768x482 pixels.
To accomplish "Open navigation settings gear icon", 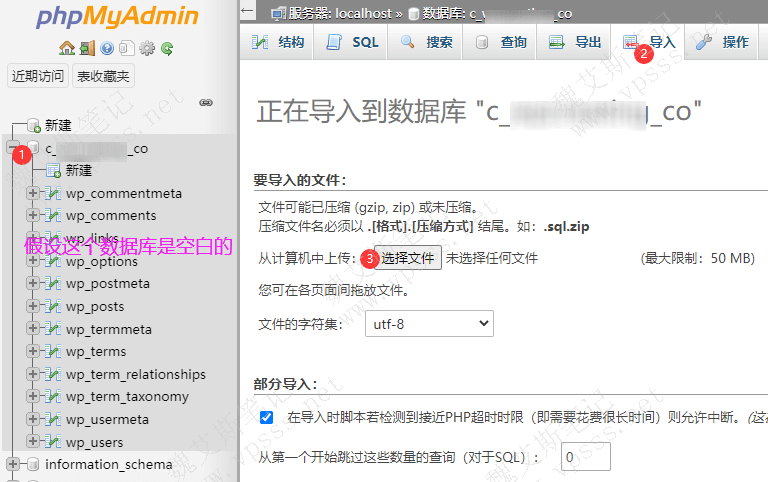I will tap(147, 48).
